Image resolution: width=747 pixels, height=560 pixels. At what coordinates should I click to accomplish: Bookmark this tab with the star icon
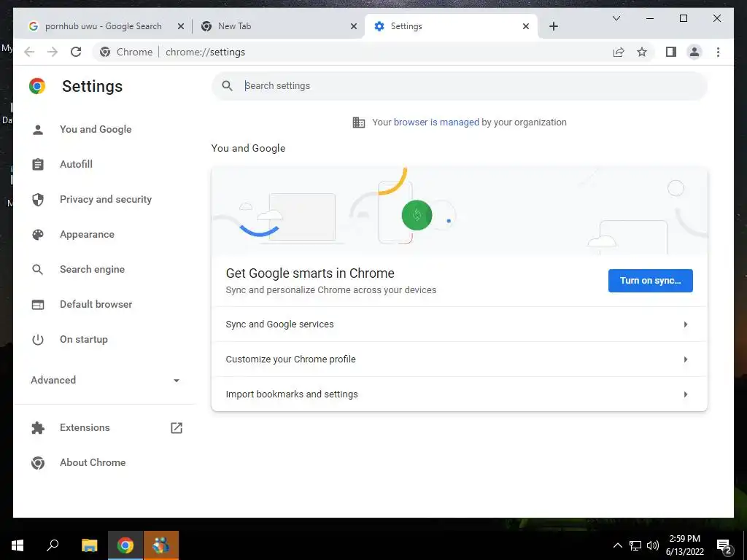[642, 52]
